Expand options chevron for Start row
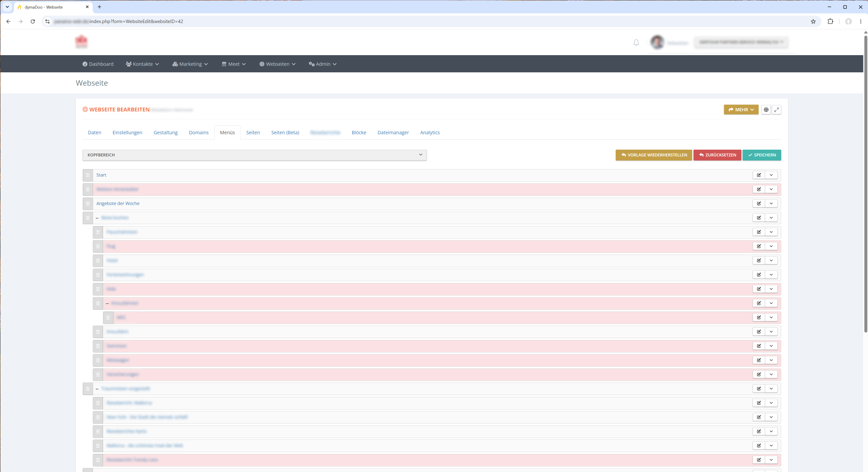868x472 pixels. [x=771, y=175]
